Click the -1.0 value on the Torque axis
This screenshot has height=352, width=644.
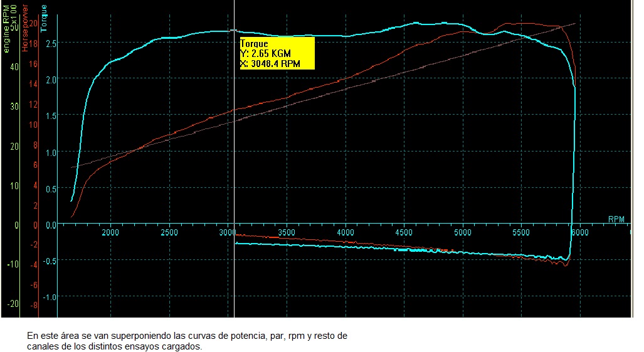click(50, 297)
